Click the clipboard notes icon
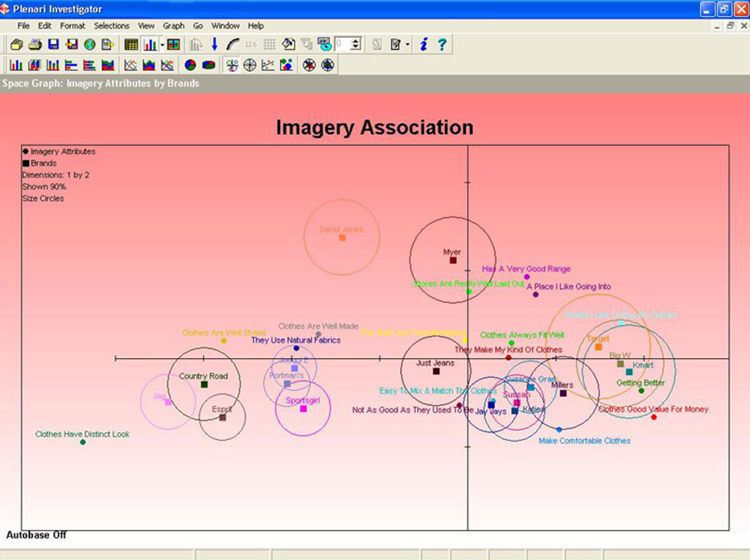Screen dimensions: 750x560 396,44
